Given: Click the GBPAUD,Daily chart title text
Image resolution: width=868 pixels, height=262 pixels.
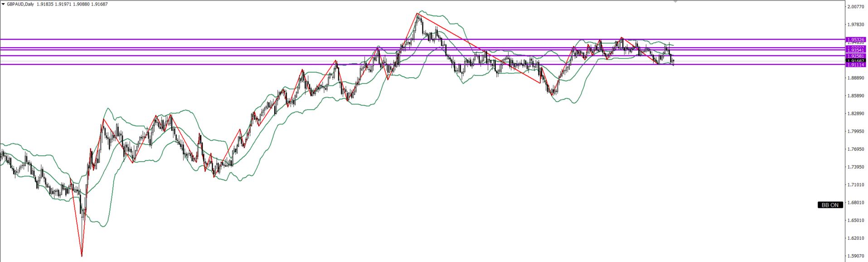Looking at the screenshot, I should (20, 4).
